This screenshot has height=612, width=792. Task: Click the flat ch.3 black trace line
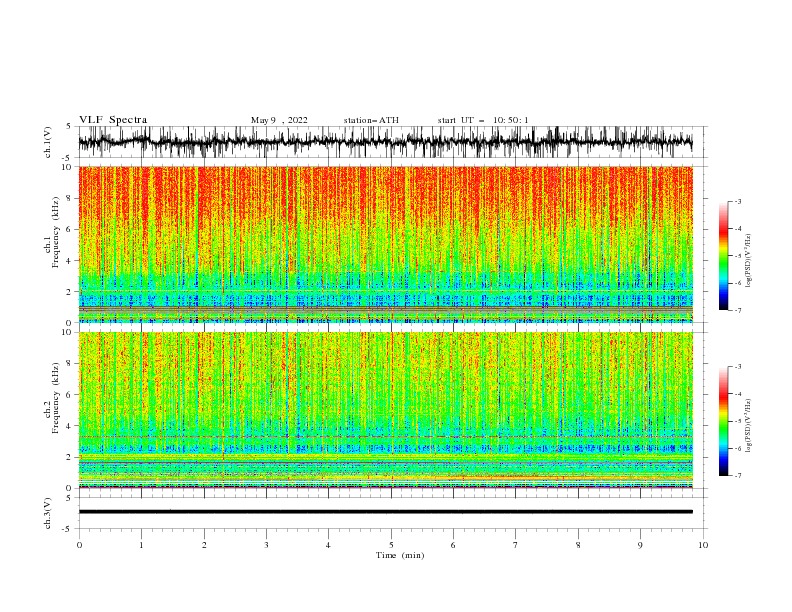pyautogui.click(x=385, y=512)
